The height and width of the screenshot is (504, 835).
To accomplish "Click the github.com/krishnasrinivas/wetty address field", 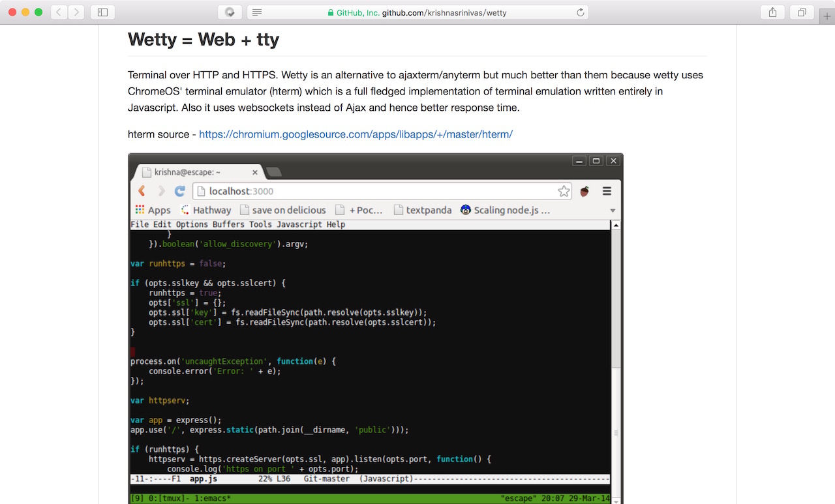I will tap(417, 12).
